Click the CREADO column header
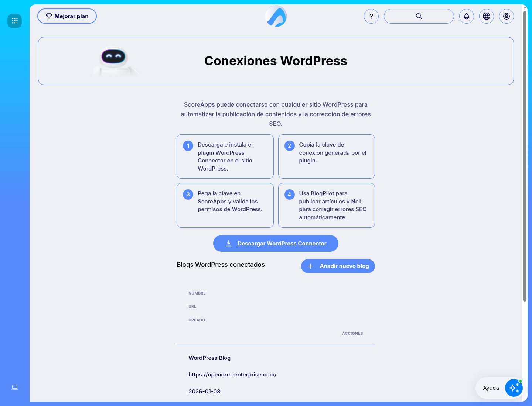This screenshot has height=406, width=532. [x=197, y=320]
